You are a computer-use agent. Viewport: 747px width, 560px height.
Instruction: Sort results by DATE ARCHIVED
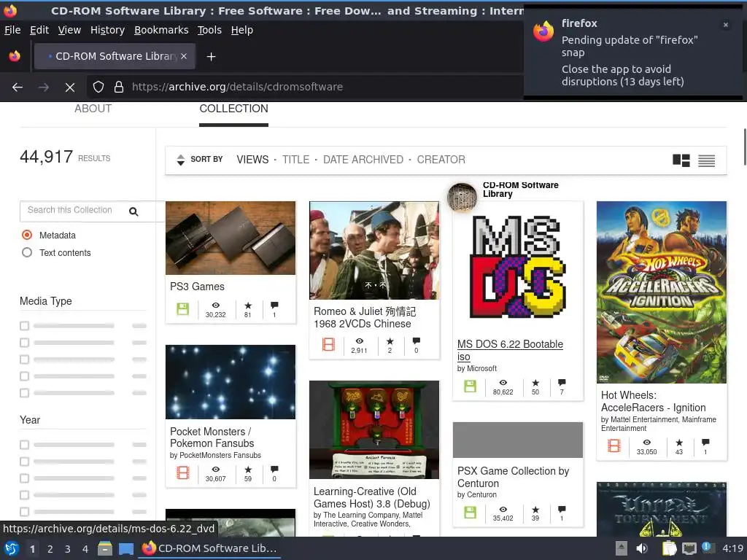pyautogui.click(x=363, y=160)
